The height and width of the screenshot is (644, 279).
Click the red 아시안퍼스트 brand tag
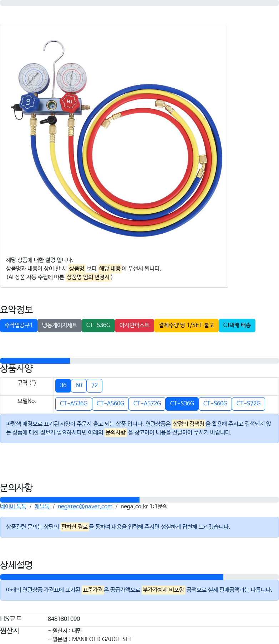tap(135, 326)
